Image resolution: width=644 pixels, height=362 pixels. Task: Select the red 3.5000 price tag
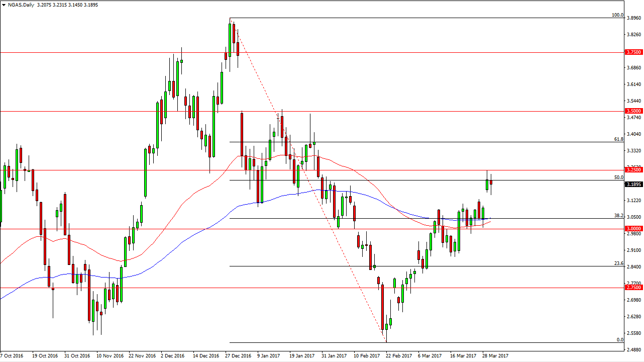pyautogui.click(x=634, y=111)
